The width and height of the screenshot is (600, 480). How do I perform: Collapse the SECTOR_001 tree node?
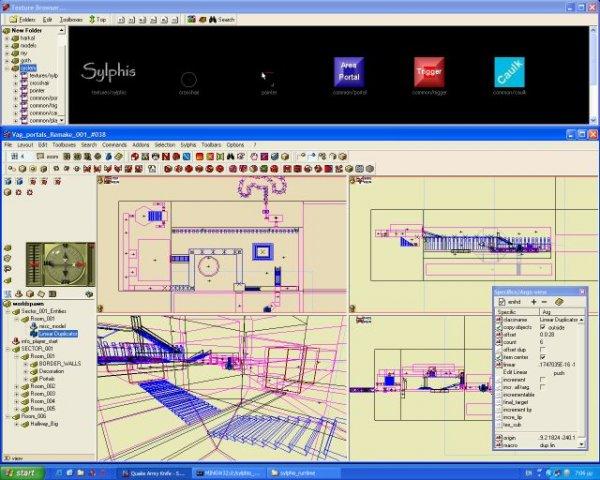[x=7, y=349]
